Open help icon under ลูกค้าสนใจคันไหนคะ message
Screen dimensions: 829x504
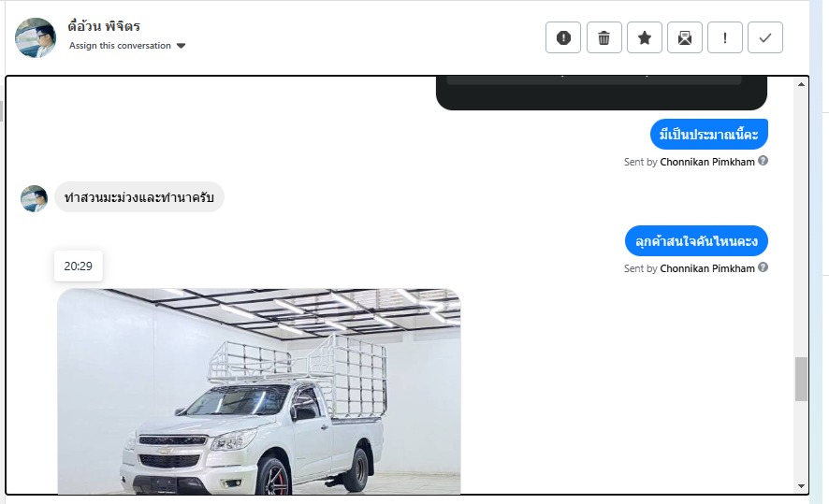pos(763,267)
